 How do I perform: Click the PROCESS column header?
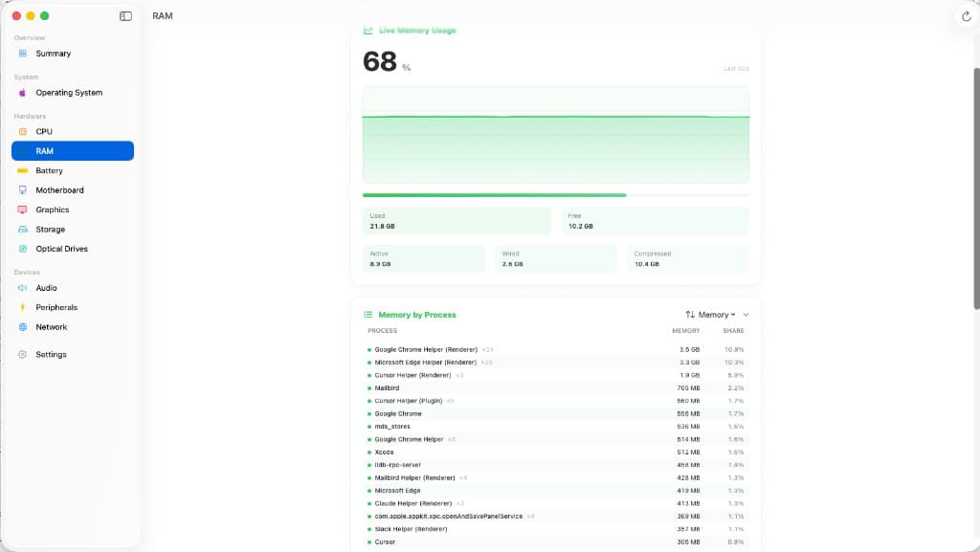[382, 331]
